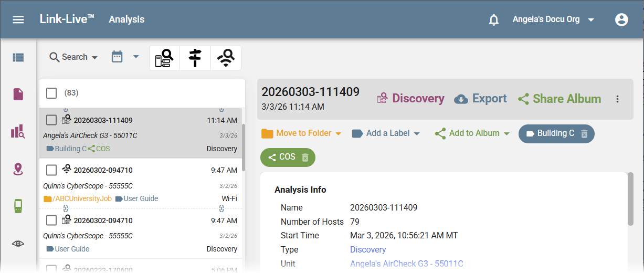This screenshot has width=644, height=273.
Task: Check the 20260303-111409 result checkbox
Action: pyautogui.click(x=51, y=120)
